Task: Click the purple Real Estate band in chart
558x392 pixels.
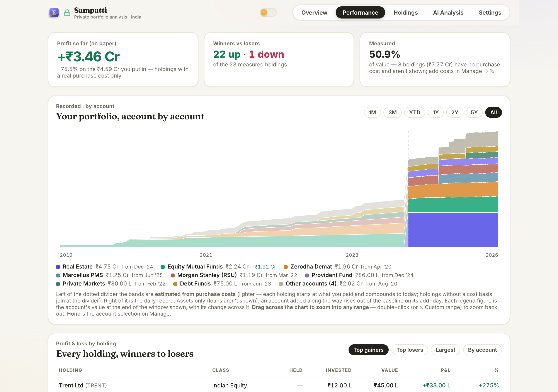Action: (x=453, y=230)
